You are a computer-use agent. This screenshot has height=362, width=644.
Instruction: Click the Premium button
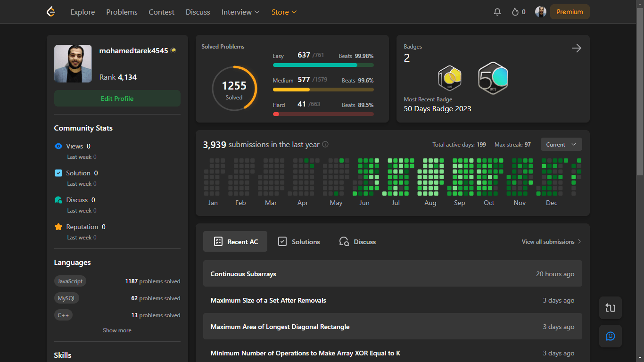570,12
